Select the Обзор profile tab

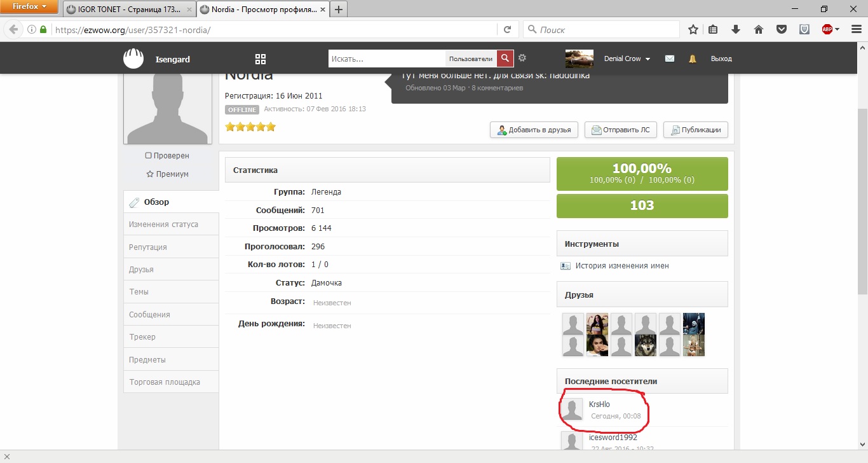(x=171, y=202)
